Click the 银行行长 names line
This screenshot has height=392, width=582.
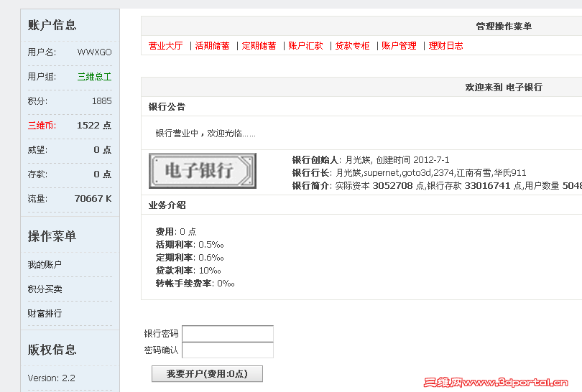coord(409,173)
